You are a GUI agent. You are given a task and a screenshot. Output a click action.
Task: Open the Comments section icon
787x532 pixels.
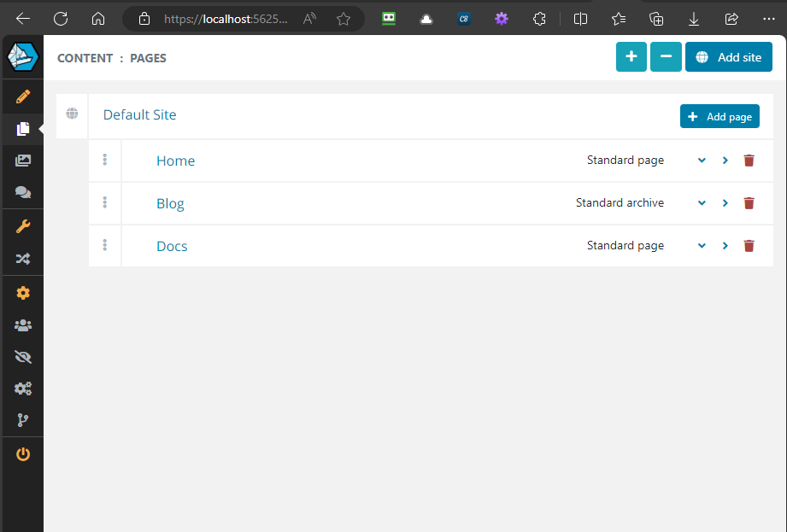[x=22, y=191]
